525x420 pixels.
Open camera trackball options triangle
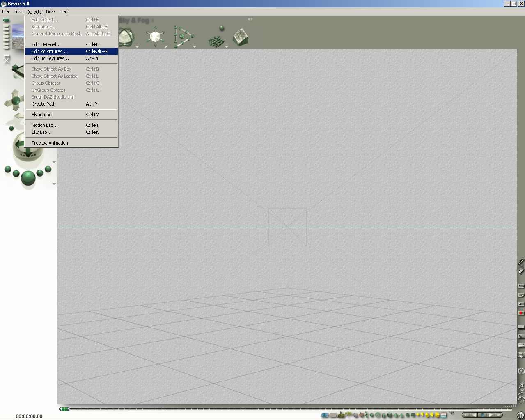54,162
